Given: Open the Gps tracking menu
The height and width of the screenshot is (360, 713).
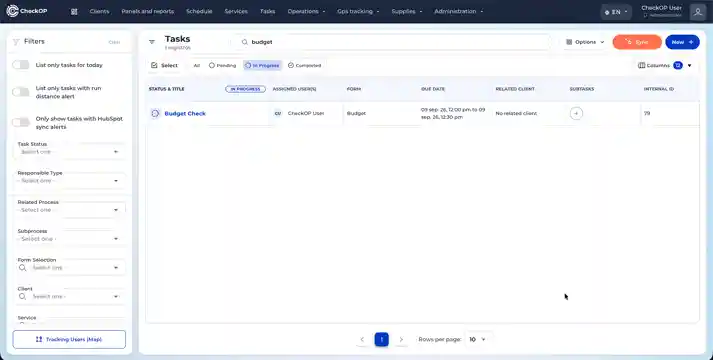Looking at the screenshot, I should [x=358, y=11].
